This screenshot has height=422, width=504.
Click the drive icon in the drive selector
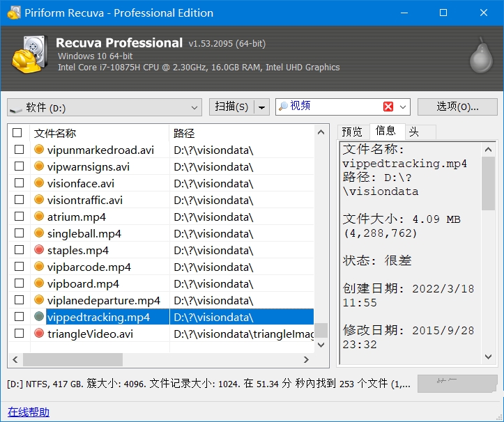coord(16,110)
